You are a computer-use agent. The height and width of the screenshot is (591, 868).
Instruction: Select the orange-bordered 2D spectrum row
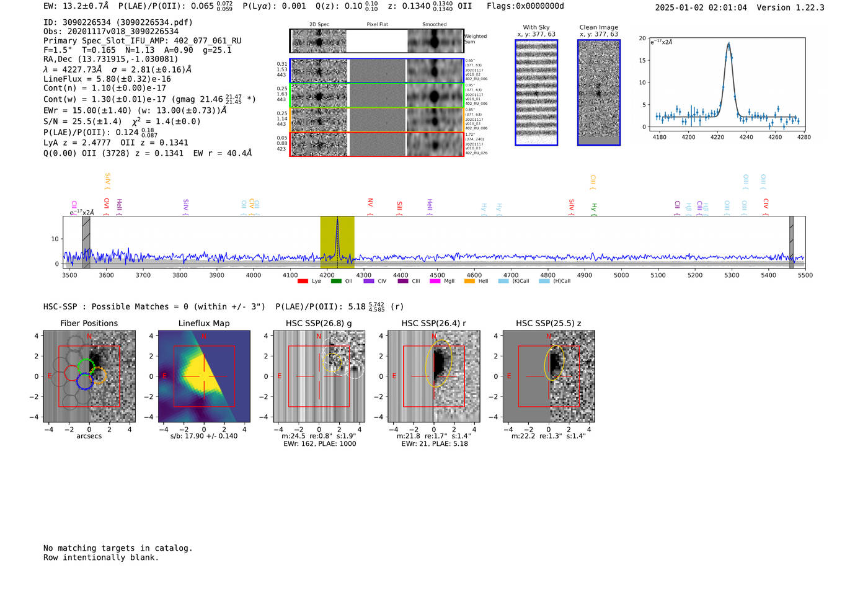[377, 120]
